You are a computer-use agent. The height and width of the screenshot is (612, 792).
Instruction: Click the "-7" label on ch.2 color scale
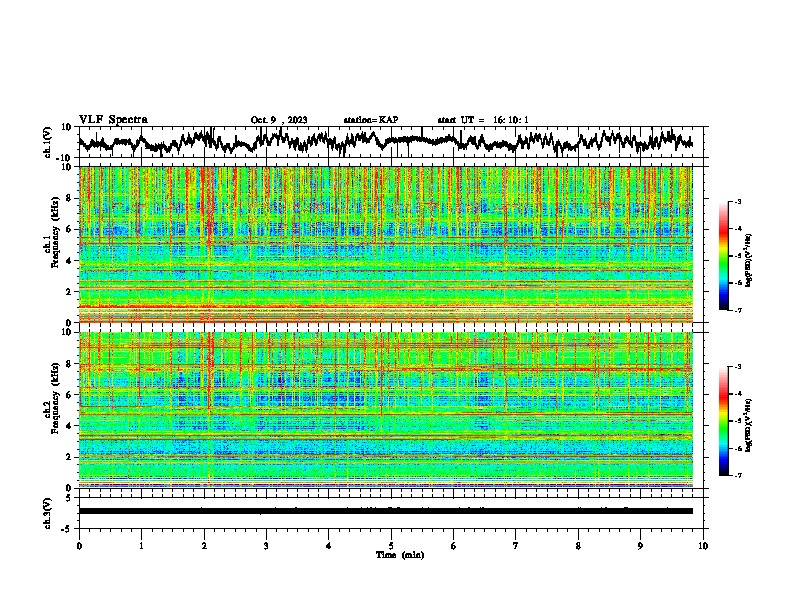(x=737, y=476)
